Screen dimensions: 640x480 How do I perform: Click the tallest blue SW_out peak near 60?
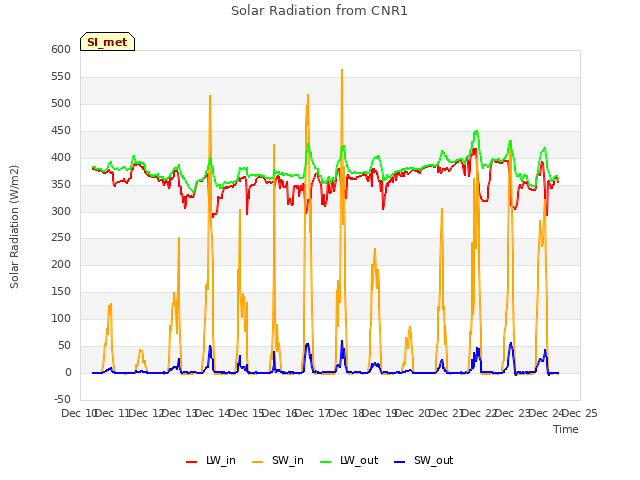click(342, 341)
